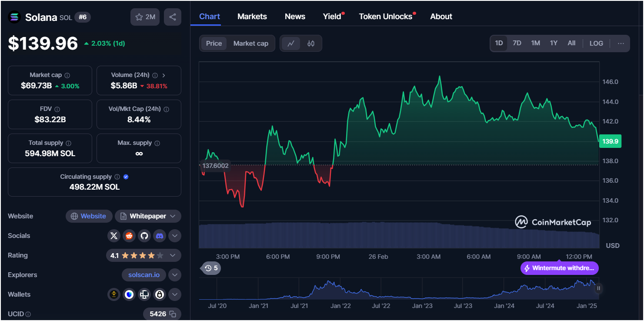644x321 pixels.
Task: Switch to line chart icon
Action: tap(291, 43)
